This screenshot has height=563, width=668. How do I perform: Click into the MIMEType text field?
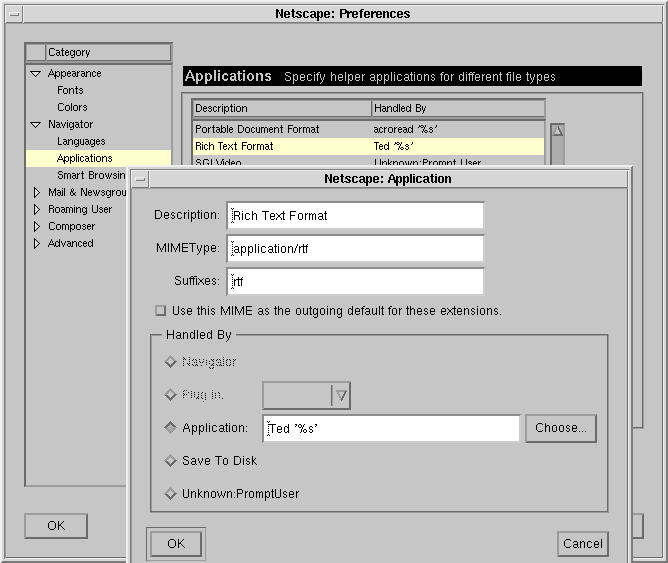(355, 249)
